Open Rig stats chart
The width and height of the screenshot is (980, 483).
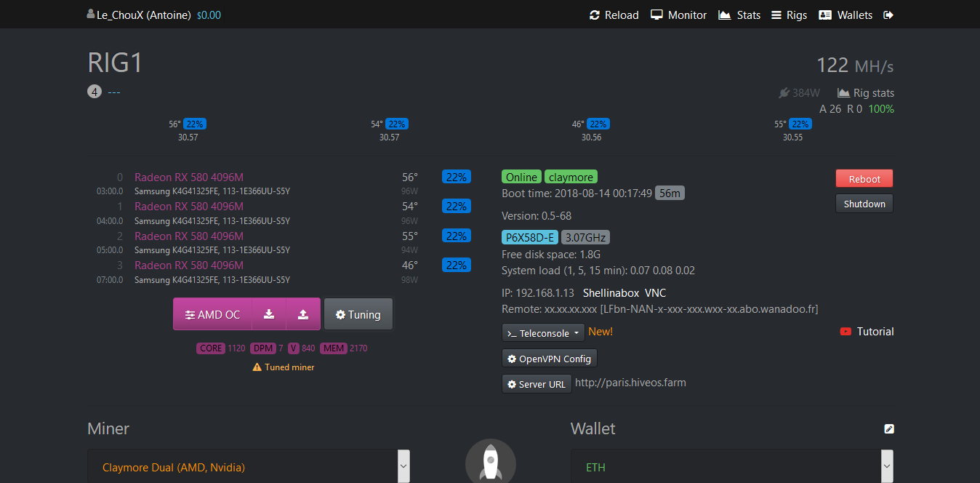coord(865,93)
